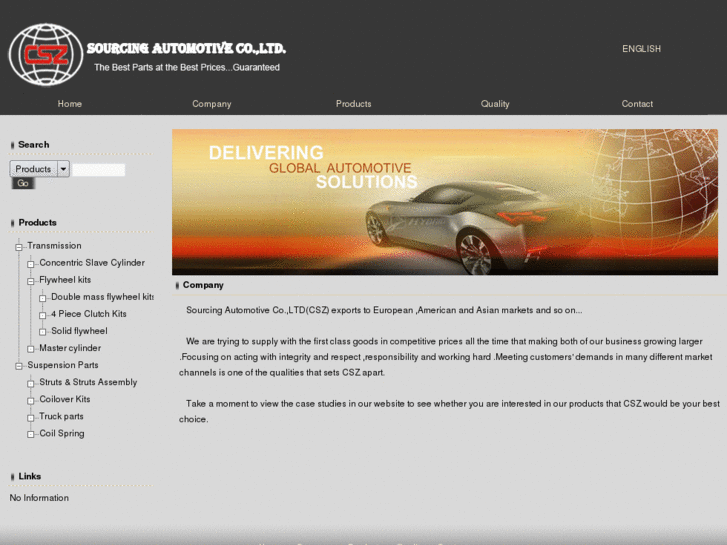Open Truck parts category
The width and height of the screenshot is (727, 545).
pos(61,417)
